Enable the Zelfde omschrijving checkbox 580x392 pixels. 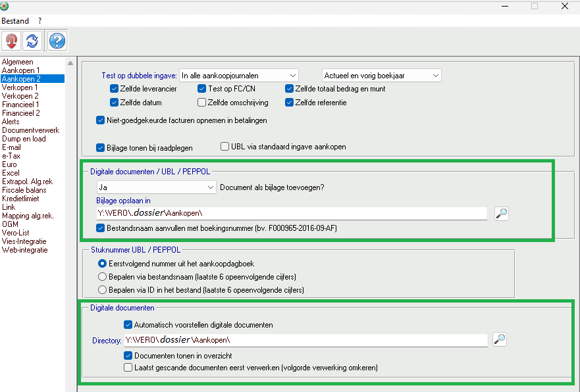tap(202, 103)
